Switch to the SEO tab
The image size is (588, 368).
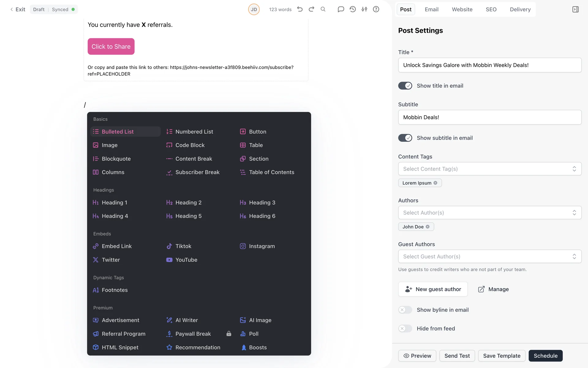tap(491, 9)
